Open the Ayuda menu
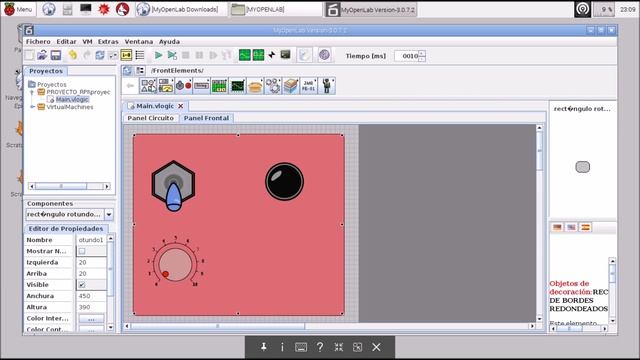Screen dimensions: 640x360 (x=169, y=42)
